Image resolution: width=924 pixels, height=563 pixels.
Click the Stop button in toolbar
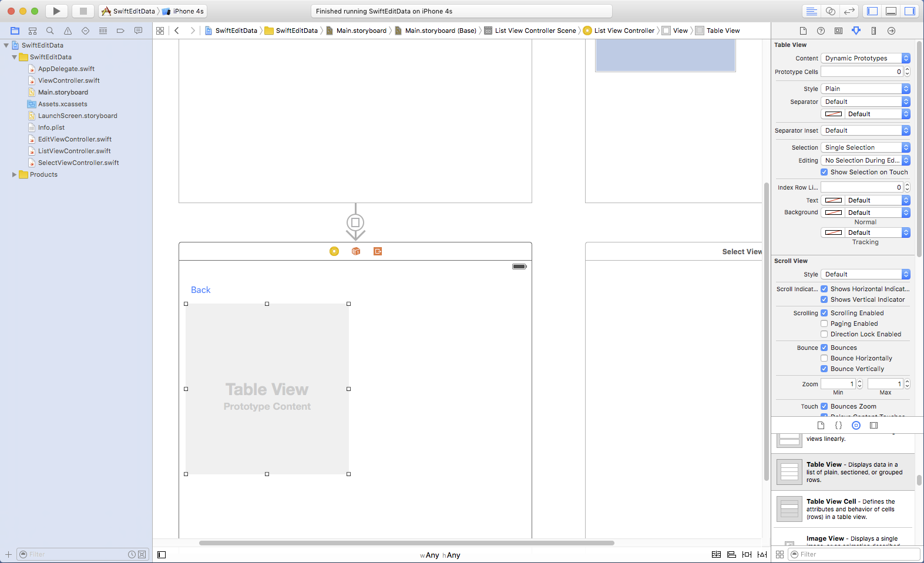point(83,11)
